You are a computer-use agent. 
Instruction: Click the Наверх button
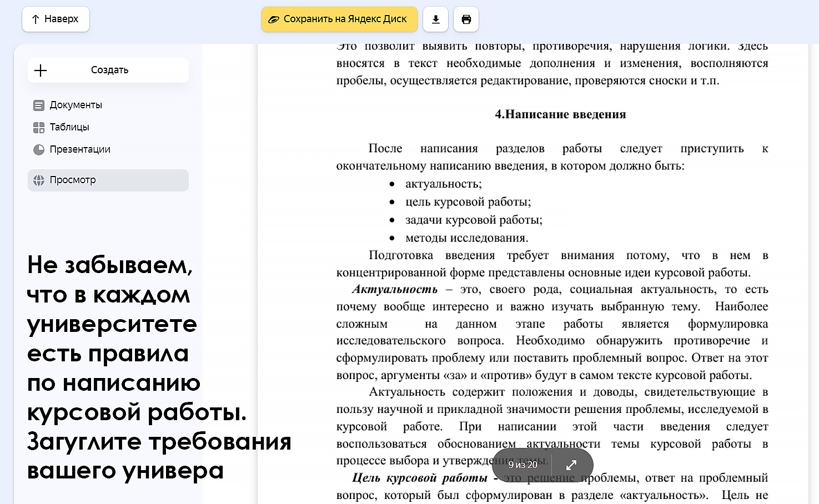[56, 19]
